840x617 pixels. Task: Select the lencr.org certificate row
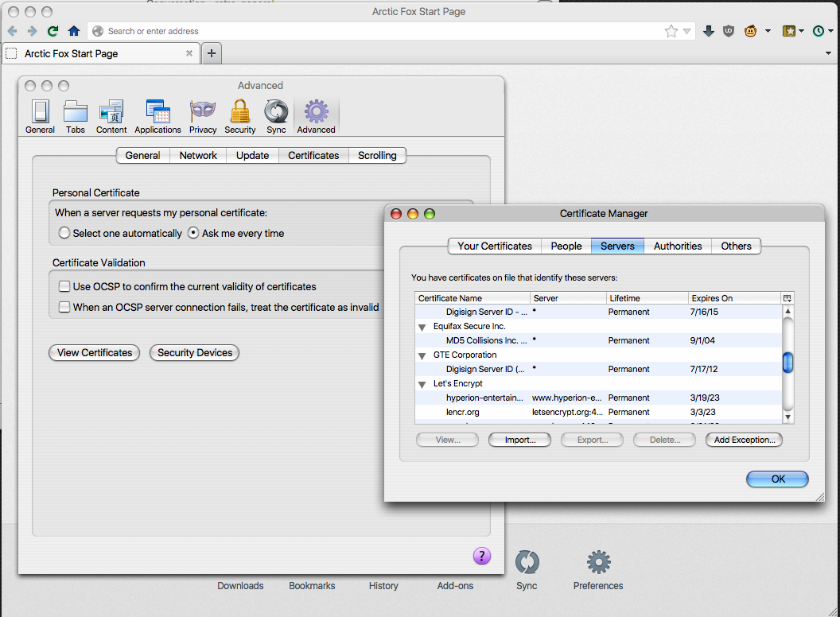(x=598, y=412)
